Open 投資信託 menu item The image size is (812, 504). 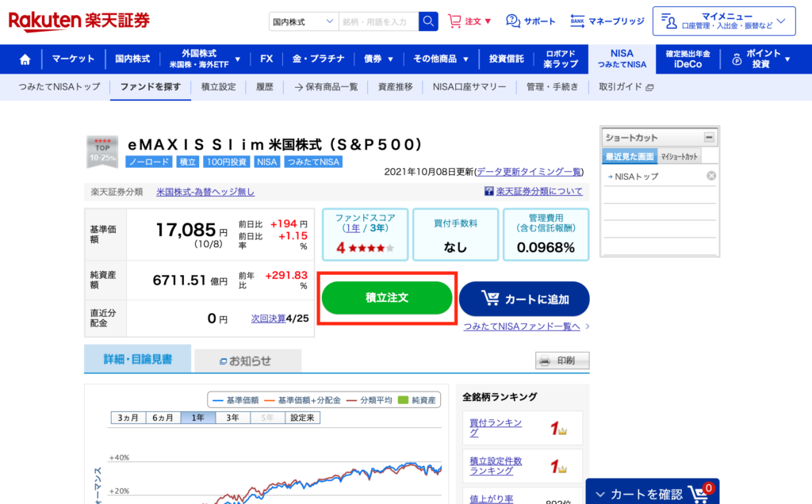point(506,59)
